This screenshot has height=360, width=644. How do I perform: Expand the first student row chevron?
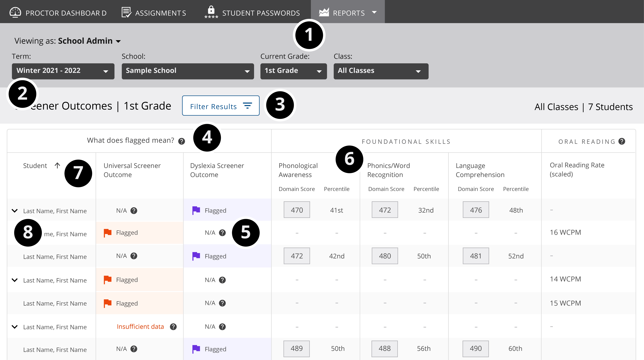14,211
